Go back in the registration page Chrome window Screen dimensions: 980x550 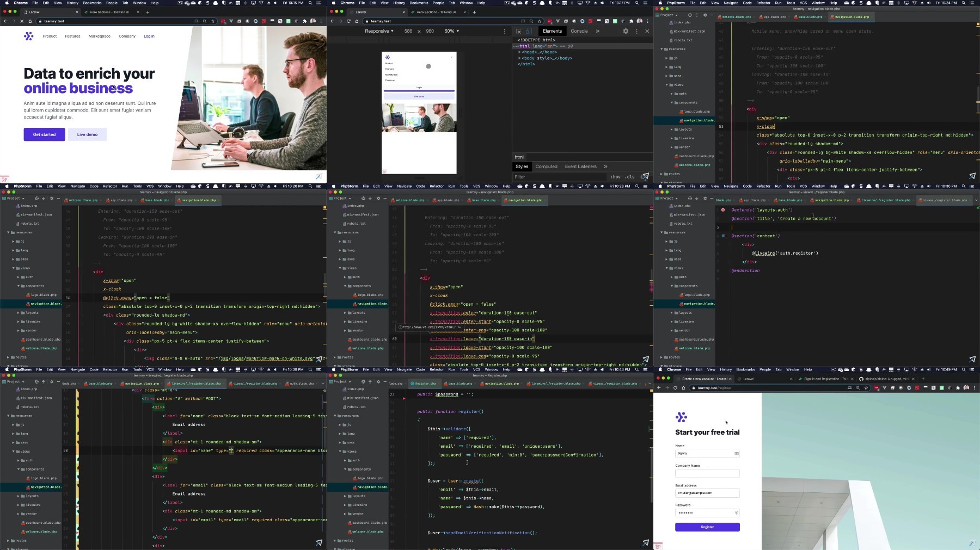click(x=659, y=388)
